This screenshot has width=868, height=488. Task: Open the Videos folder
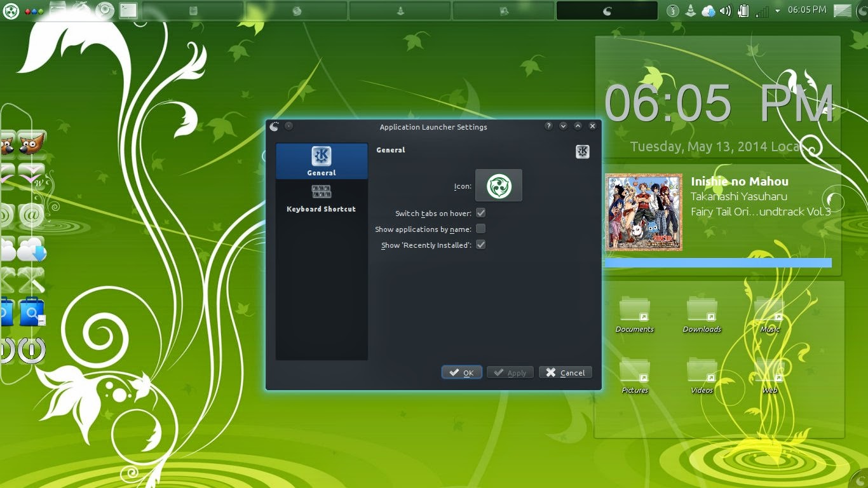pos(702,376)
